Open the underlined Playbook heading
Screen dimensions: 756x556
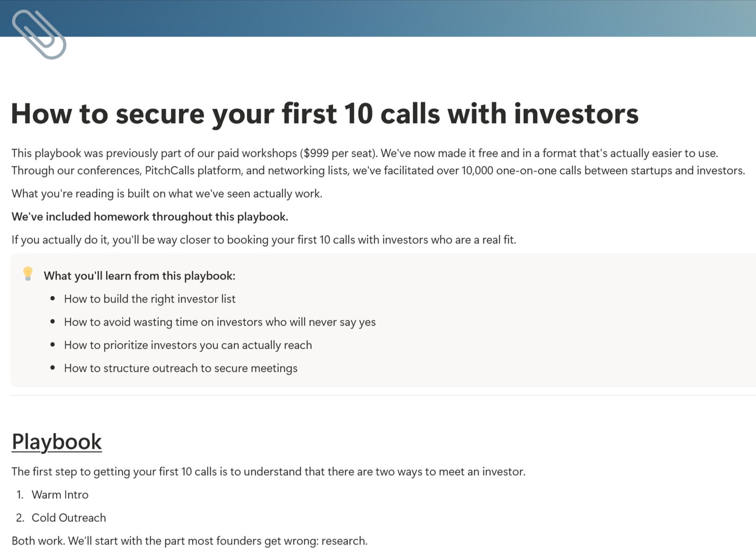pyautogui.click(x=57, y=442)
